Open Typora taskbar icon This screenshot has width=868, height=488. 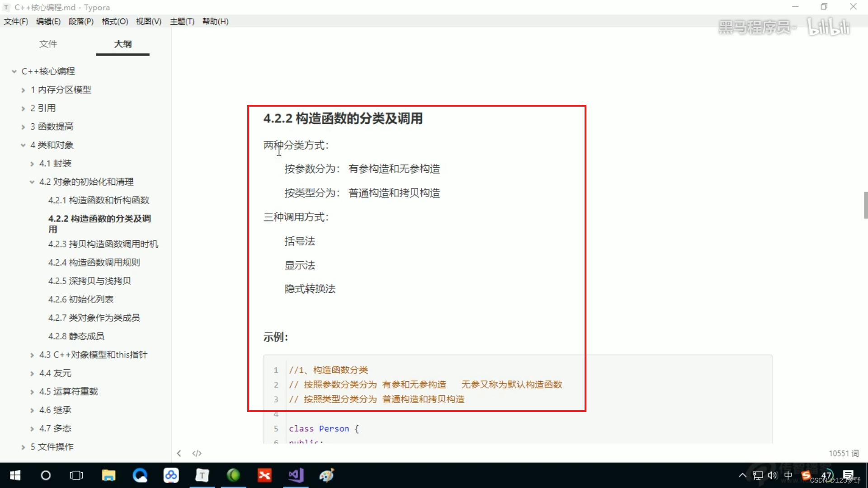202,475
